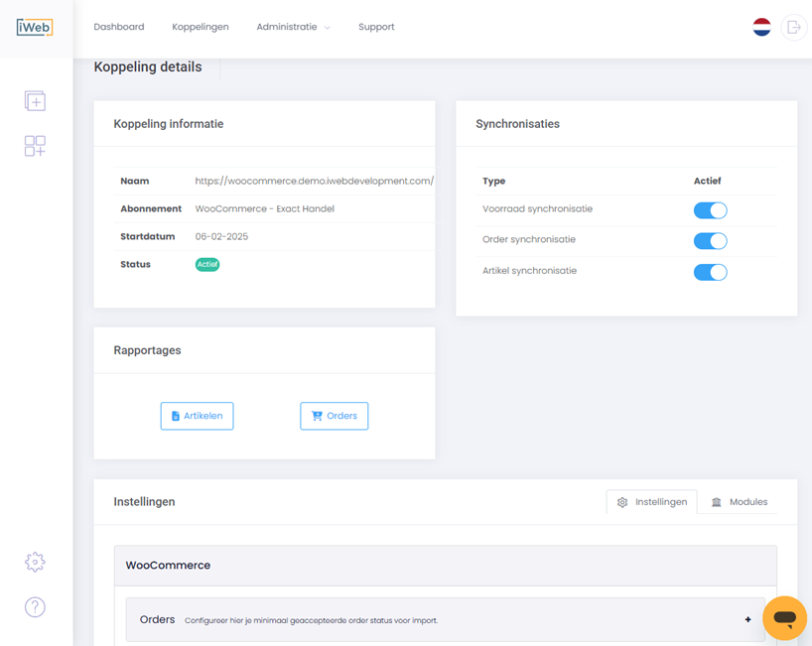Open the help question mark icon
This screenshot has width=812, height=646.
tap(35, 606)
